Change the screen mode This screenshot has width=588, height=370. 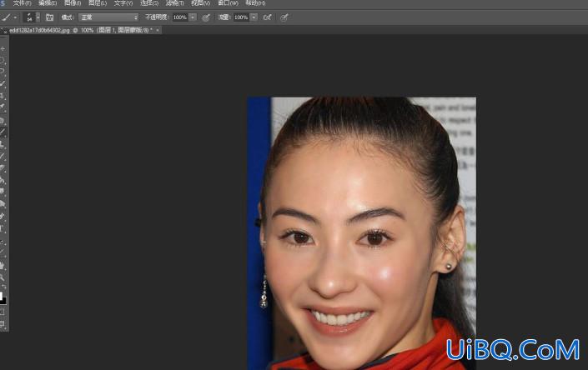tap(3, 323)
